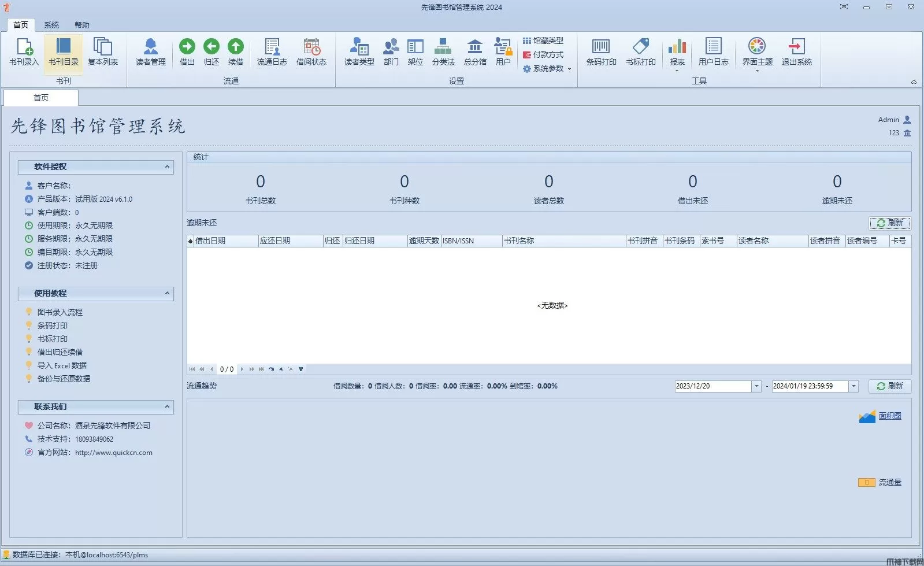
Task: Click the 书刊名称 column header
Action: click(564, 241)
